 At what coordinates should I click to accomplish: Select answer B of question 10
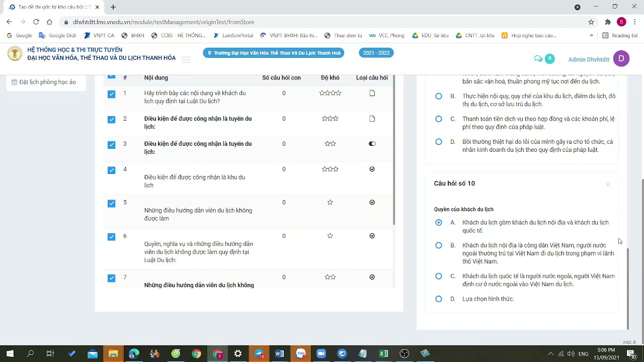[439, 245]
